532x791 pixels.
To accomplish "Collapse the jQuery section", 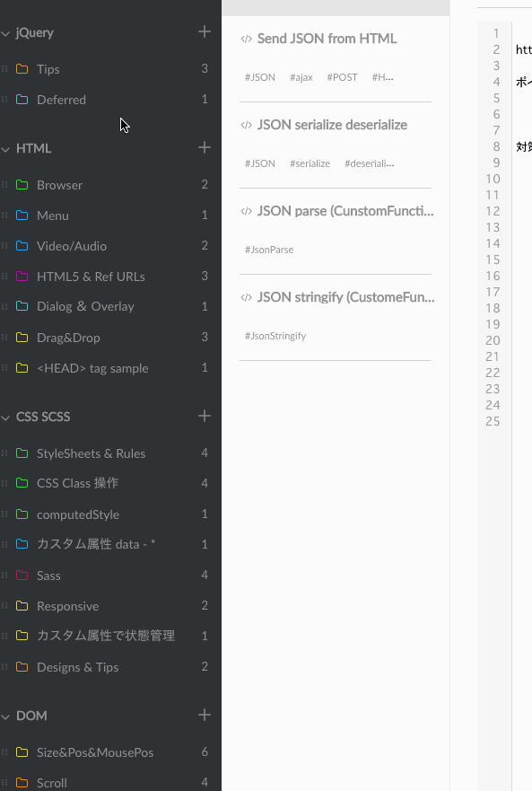I will pos(7,32).
